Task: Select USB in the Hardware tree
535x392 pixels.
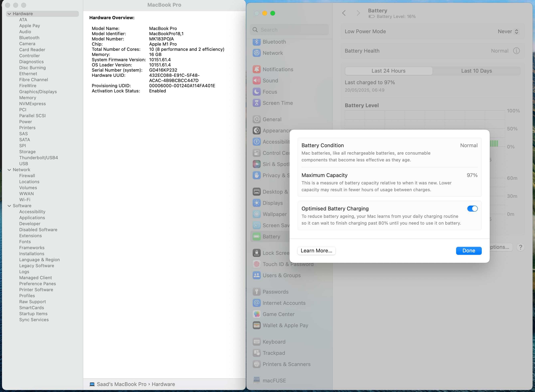Action: 23,163
